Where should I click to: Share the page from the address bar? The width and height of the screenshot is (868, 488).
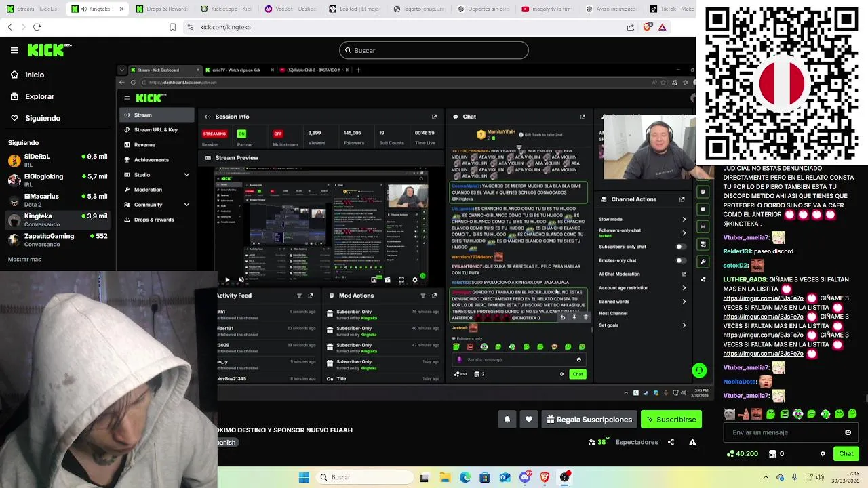[631, 27]
